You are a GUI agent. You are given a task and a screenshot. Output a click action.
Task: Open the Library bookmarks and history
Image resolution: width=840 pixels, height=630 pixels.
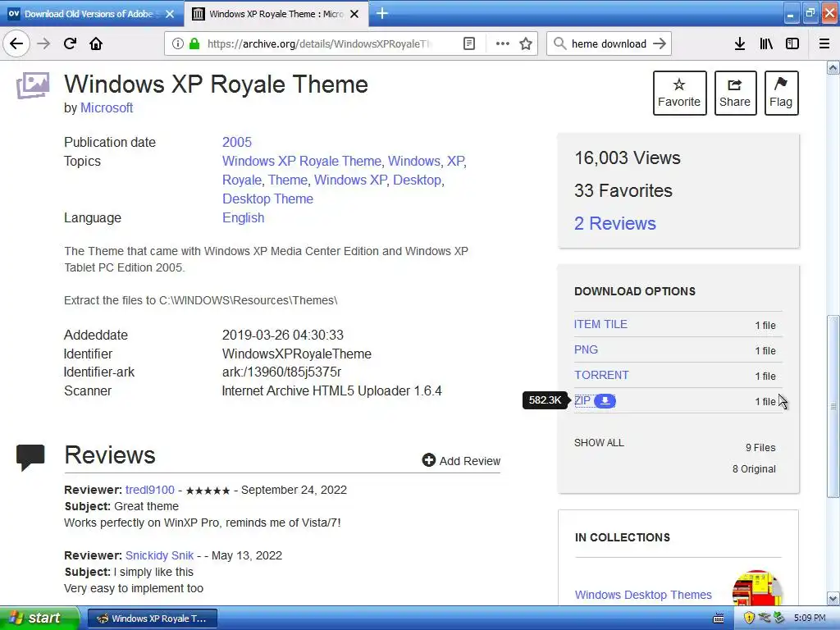tap(766, 43)
